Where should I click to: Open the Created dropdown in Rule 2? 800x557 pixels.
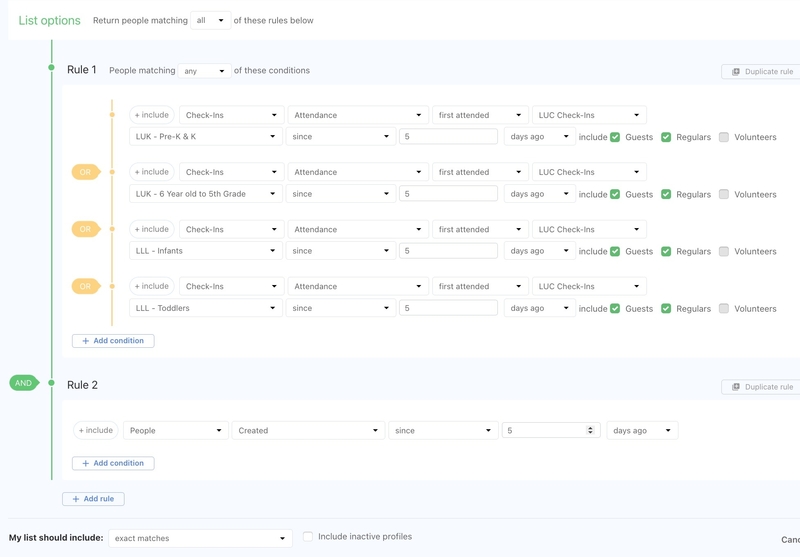307,430
